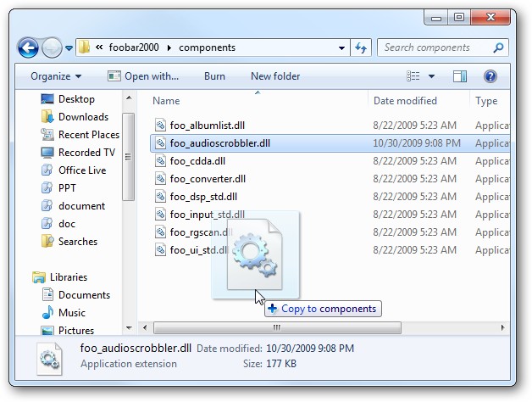Select the file foo_albumlist.dll
The image size is (532, 402).
coord(207,126)
